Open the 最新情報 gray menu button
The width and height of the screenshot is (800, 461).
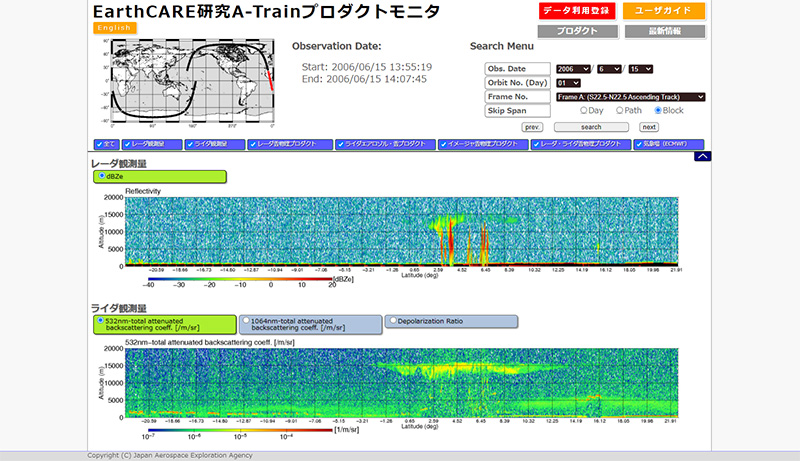pos(665,31)
